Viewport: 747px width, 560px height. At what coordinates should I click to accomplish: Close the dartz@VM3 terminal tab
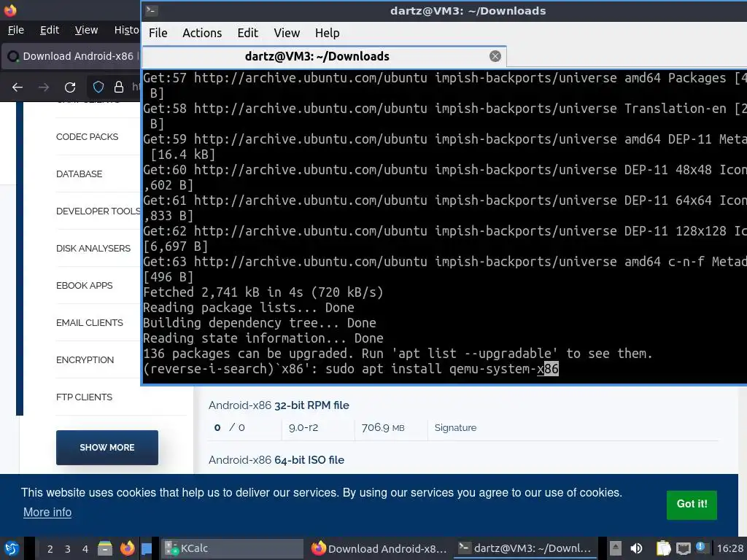pyautogui.click(x=495, y=56)
